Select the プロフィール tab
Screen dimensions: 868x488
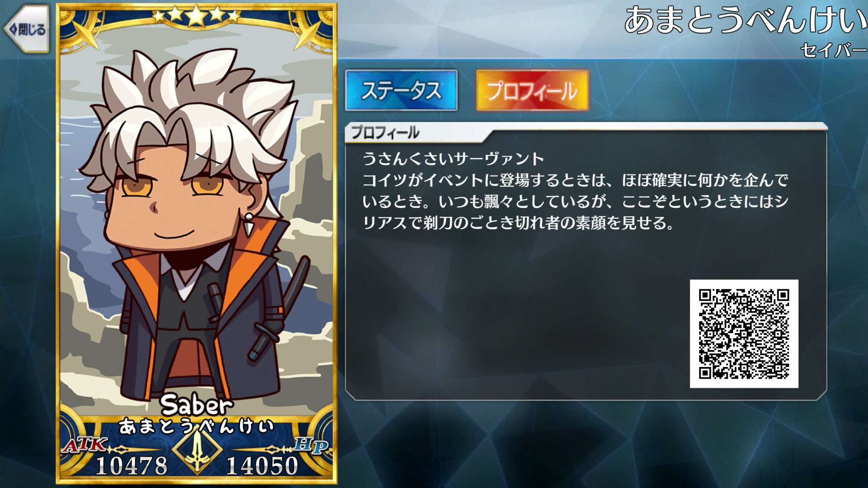(x=533, y=90)
